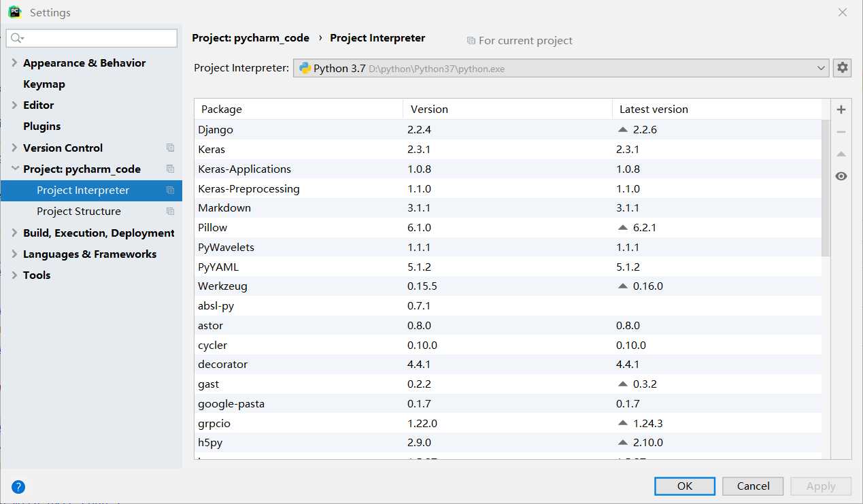
Task: Expand the Editor section
Action: [15, 105]
